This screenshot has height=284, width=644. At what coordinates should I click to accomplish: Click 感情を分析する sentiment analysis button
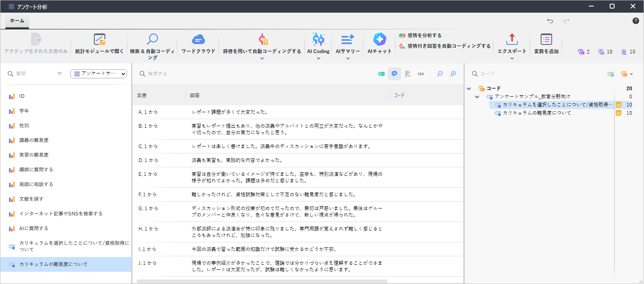click(424, 35)
